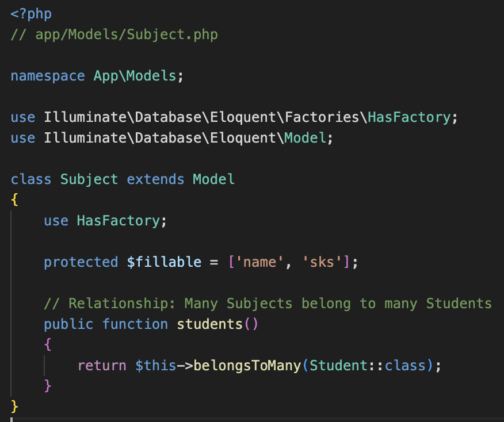
Task: Click HasFactory in the Factories import line
Action: [x=409, y=117]
